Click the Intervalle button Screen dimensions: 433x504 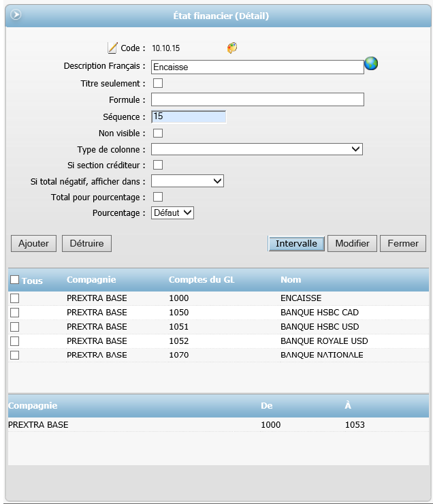click(x=296, y=243)
